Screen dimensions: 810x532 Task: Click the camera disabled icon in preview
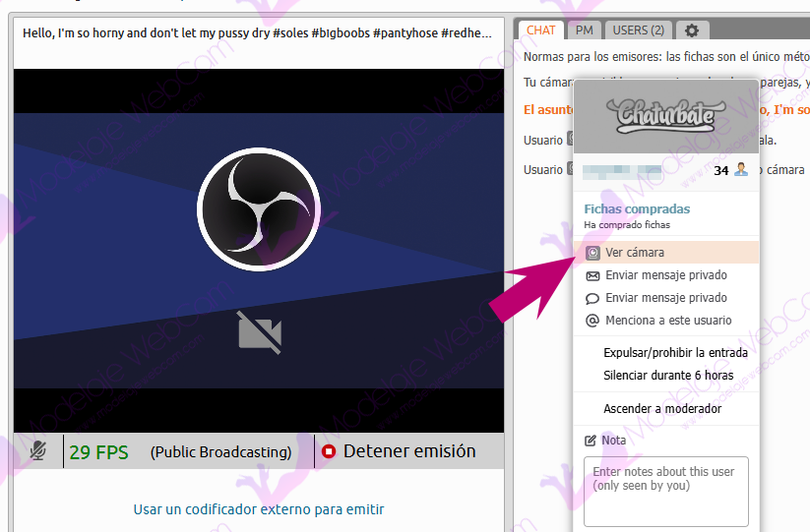pyautogui.click(x=259, y=331)
